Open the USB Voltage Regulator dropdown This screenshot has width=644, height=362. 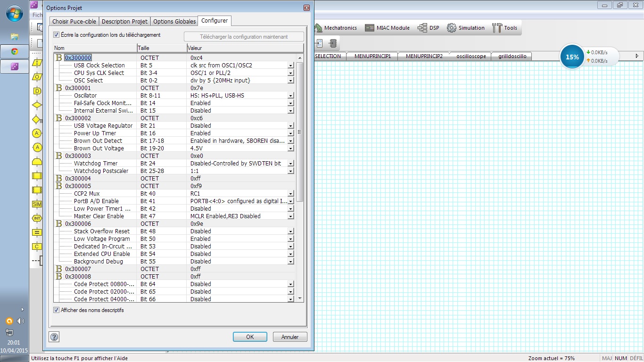point(290,126)
